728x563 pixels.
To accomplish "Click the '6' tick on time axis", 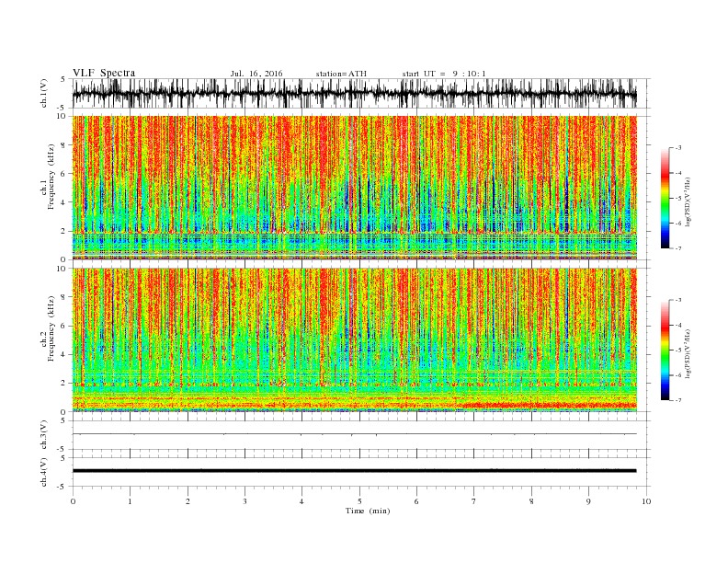I will 416,501.
